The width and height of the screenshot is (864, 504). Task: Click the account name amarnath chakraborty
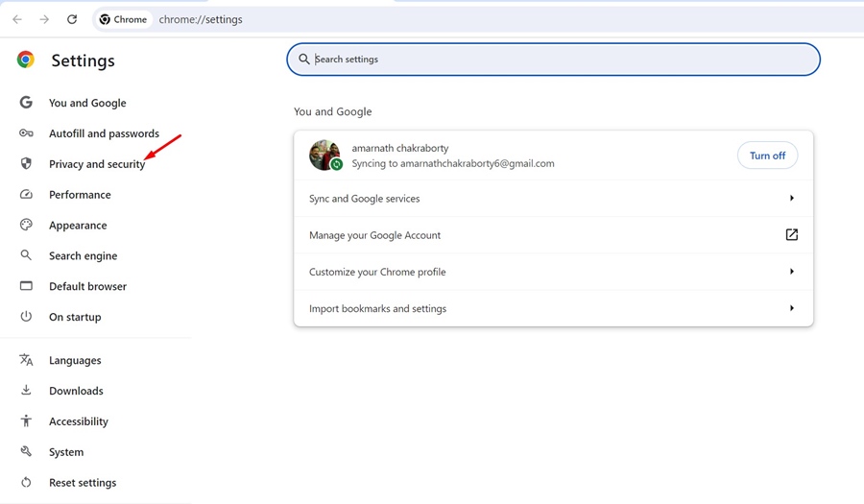[400, 148]
